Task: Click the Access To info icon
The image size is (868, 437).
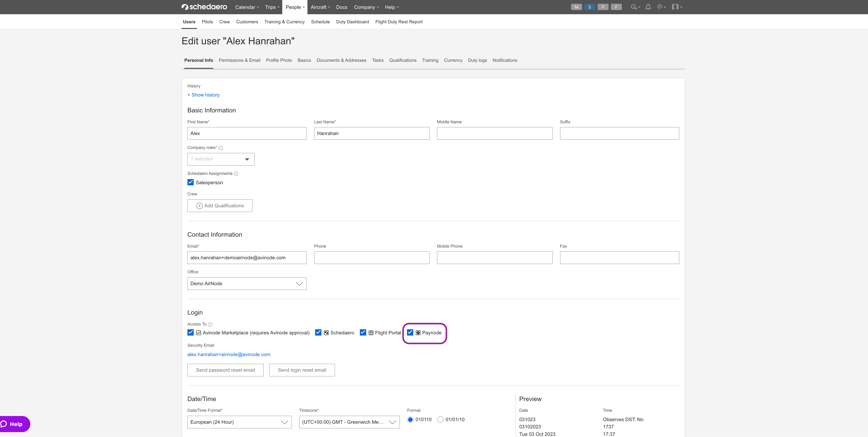Action: tap(210, 324)
